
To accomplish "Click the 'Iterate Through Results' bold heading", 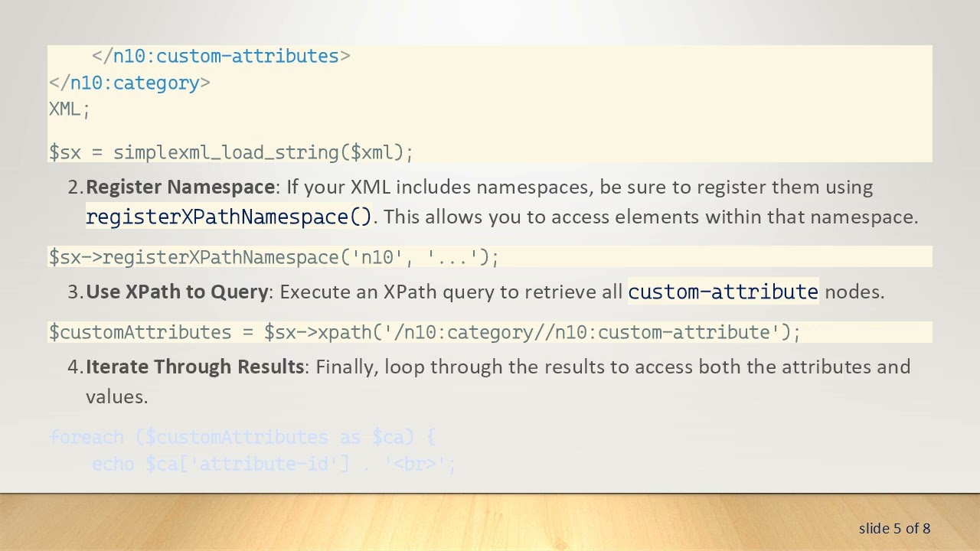I will point(194,367).
